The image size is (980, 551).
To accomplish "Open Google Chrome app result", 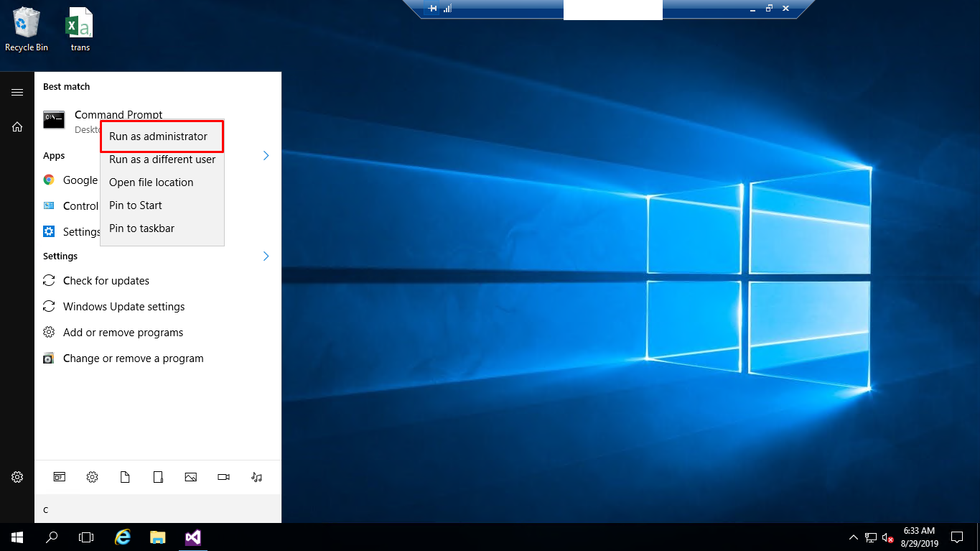I will tap(70, 180).
